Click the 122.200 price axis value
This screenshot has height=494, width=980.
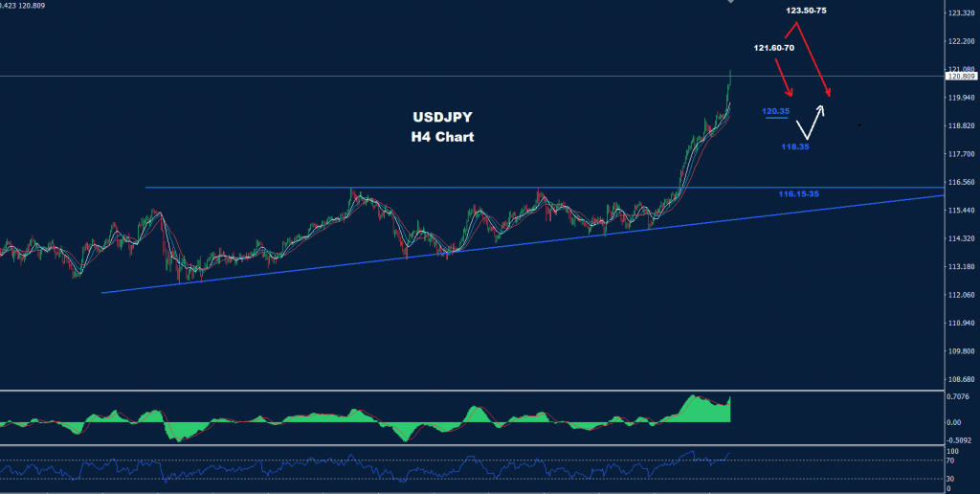pos(962,41)
